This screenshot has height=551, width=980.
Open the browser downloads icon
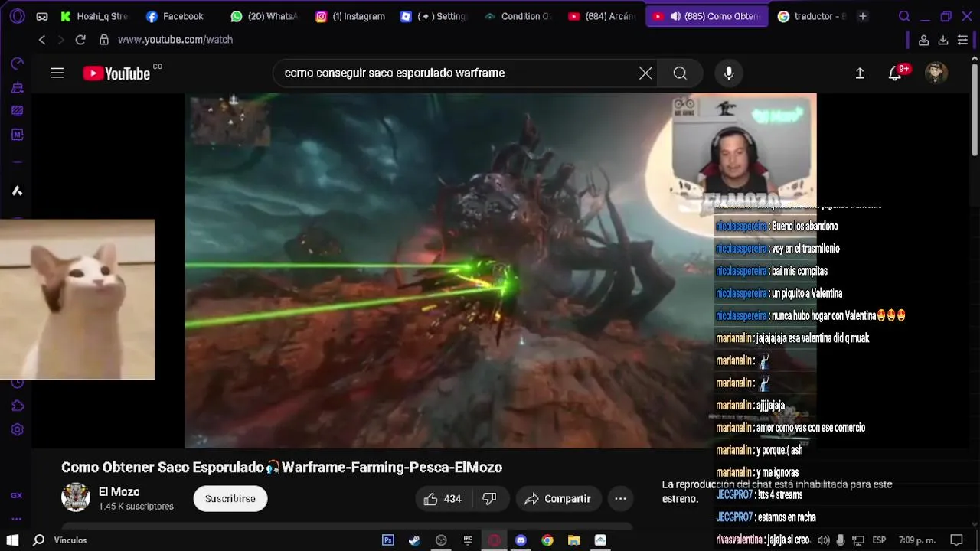(x=943, y=40)
